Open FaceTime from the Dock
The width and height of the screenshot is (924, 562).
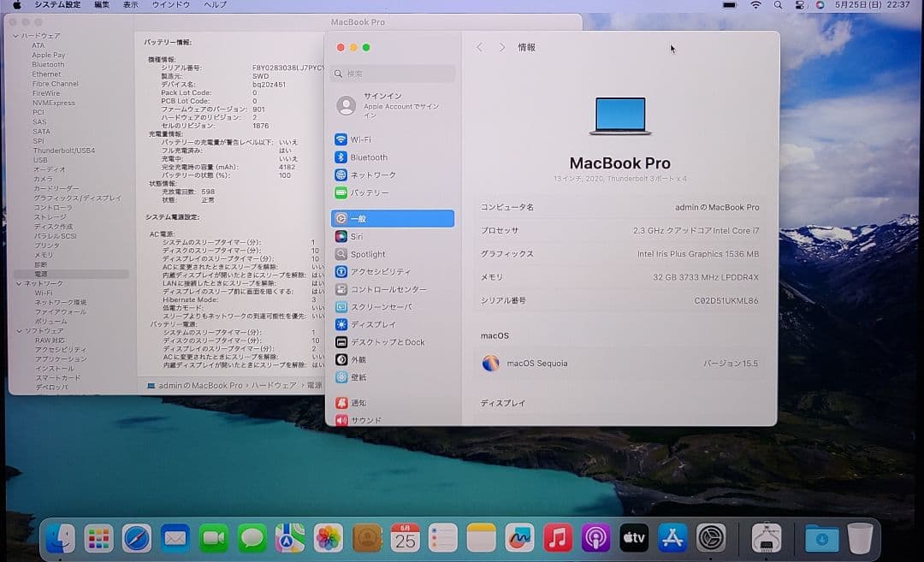coord(213,538)
